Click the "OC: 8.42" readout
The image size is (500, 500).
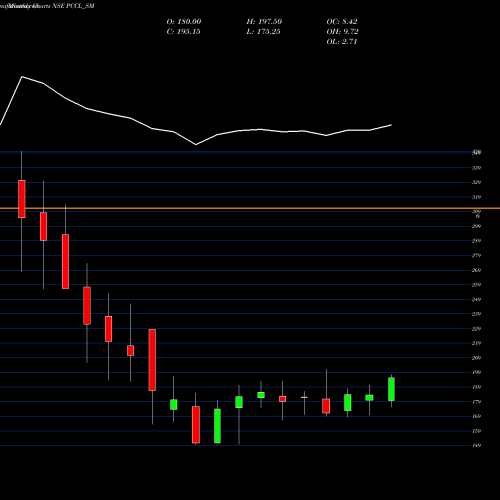coord(342,22)
